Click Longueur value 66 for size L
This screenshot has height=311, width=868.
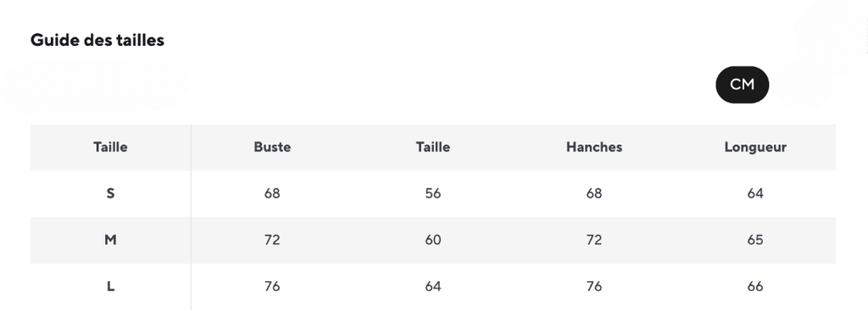pos(755,286)
